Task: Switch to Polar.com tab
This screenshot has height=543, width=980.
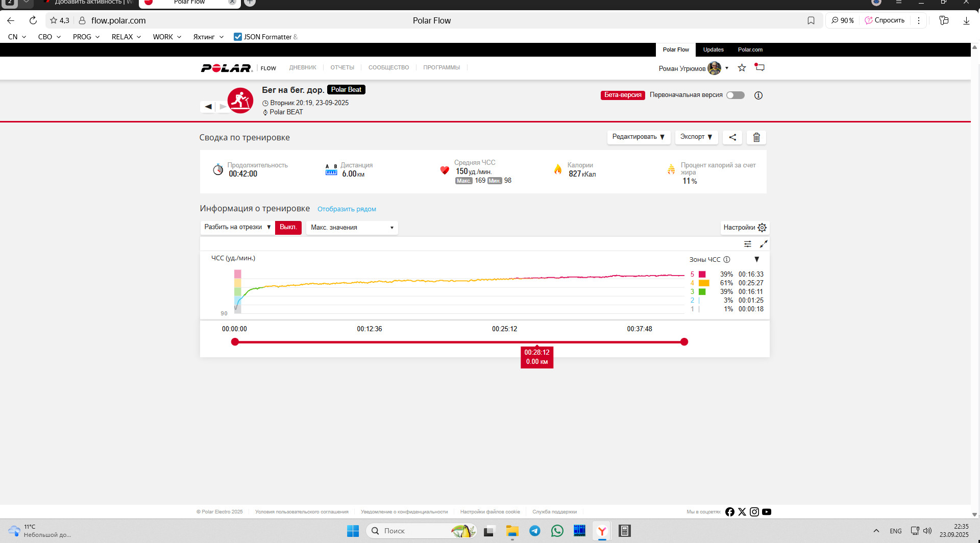Action: 750,50
